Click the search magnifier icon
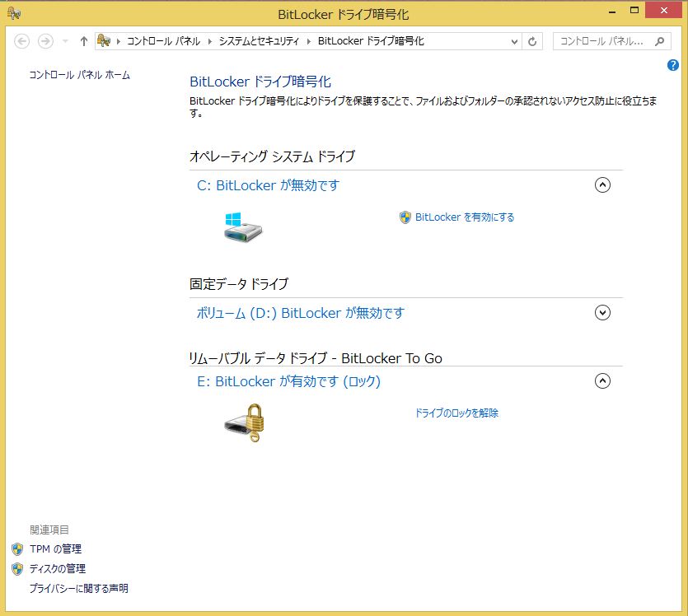This screenshot has width=688, height=616. (659, 41)
